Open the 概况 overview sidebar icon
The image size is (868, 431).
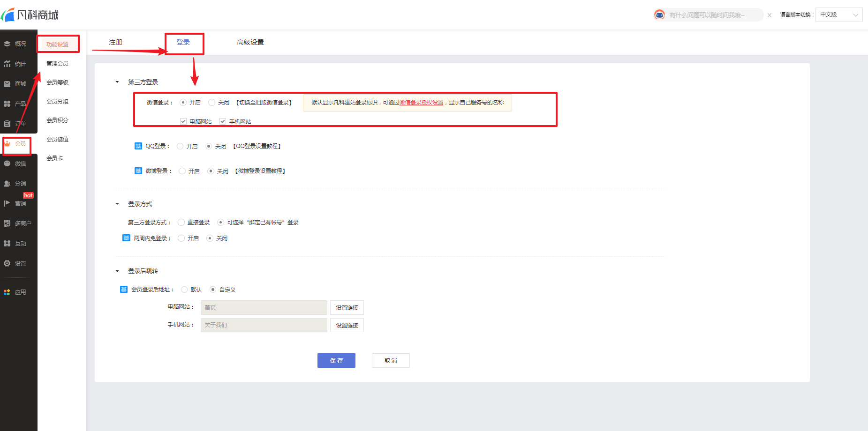[x=7, y=44]
